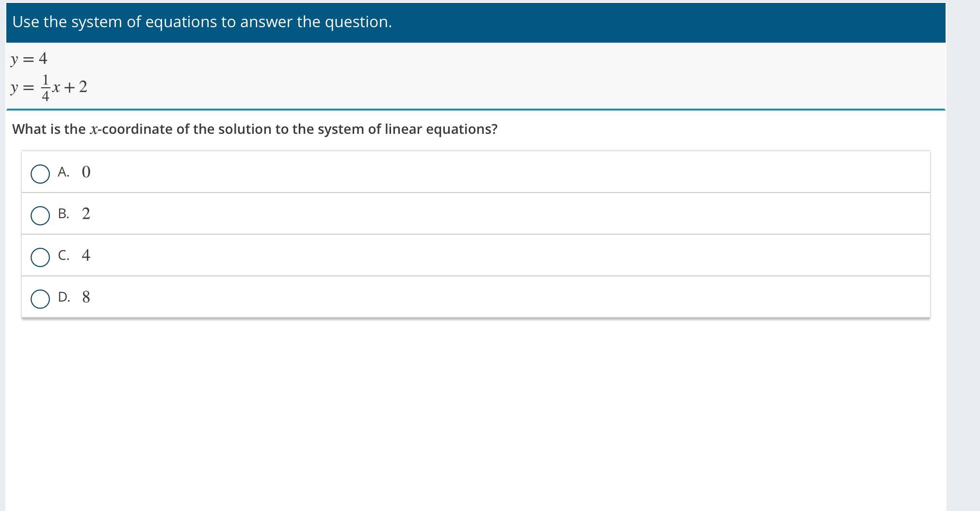The width and height of the screenshot is (980, 511).
Task: Select the radio button for answer A
Action: tap(40, 174)
